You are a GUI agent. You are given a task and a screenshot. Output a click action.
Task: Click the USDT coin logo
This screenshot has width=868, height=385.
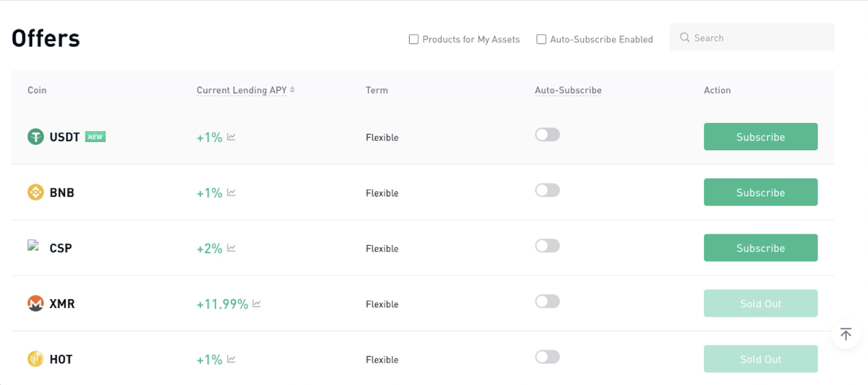pyautogui.click(x=36, y=137)
